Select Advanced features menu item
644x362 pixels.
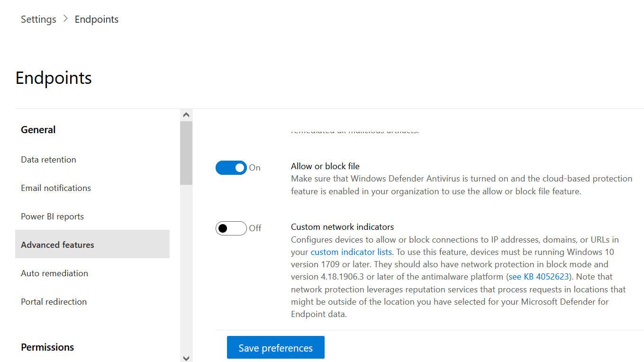pyautogui.click(x=92, y=244)
